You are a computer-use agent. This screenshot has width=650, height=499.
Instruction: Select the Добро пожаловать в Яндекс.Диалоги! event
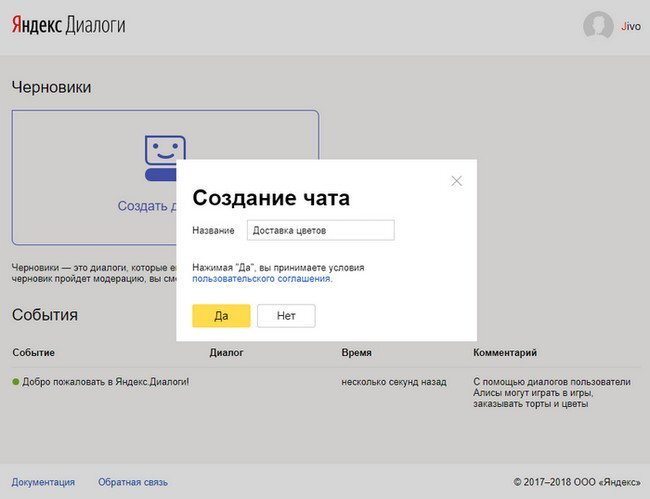click(x=106, y=382)
